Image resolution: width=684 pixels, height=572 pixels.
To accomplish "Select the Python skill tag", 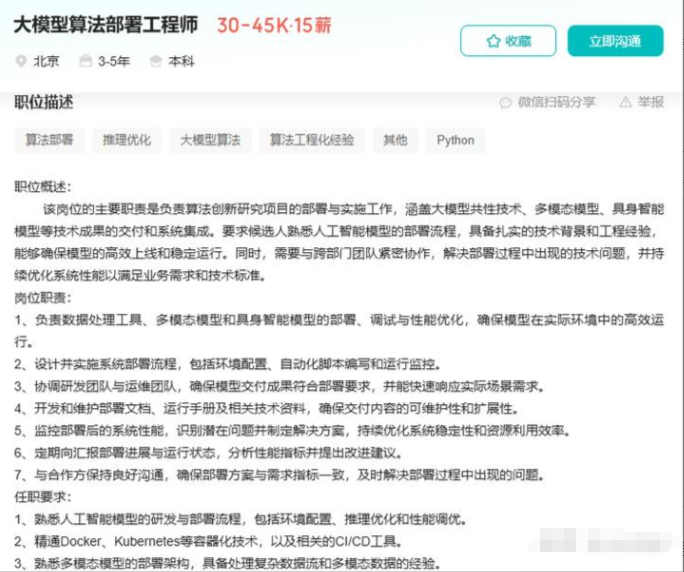I will (455, 140).
